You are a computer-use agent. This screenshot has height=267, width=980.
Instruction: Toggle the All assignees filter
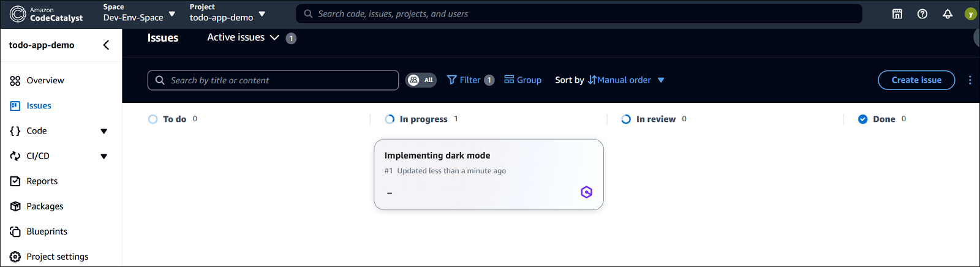pyautogui.click(x=421, y=80)
